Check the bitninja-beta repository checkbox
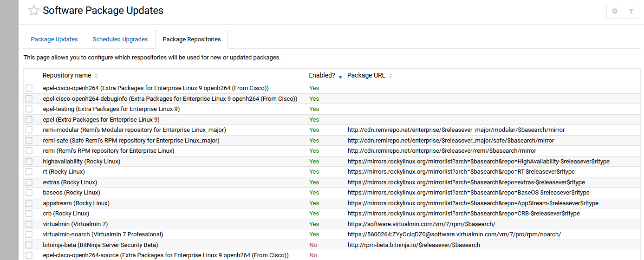The image size is (644, 260). coord(29,245)
